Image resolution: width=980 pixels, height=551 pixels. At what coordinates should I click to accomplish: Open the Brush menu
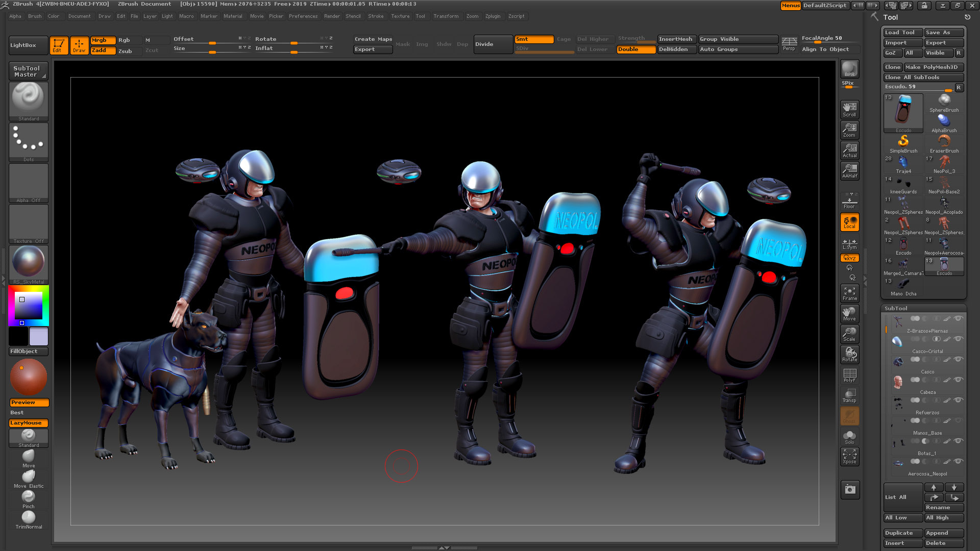click(x=35, y=16)
